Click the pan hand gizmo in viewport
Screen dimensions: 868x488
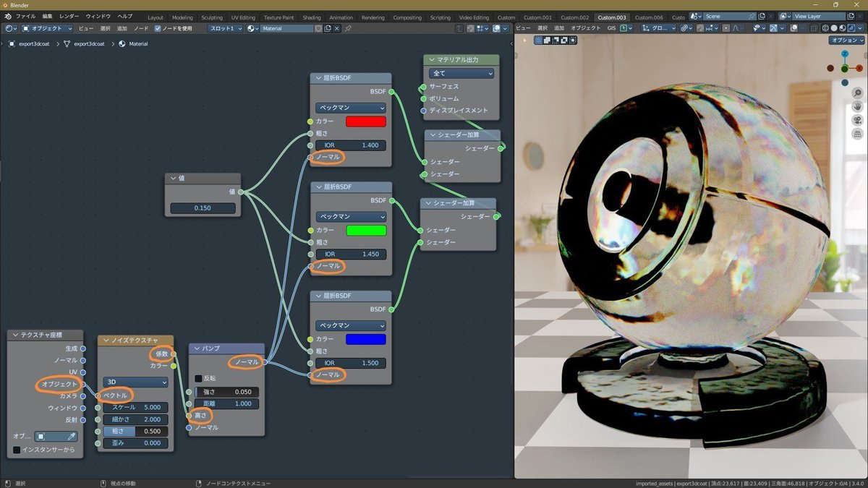pyautogui.click(x=856, y=107)
